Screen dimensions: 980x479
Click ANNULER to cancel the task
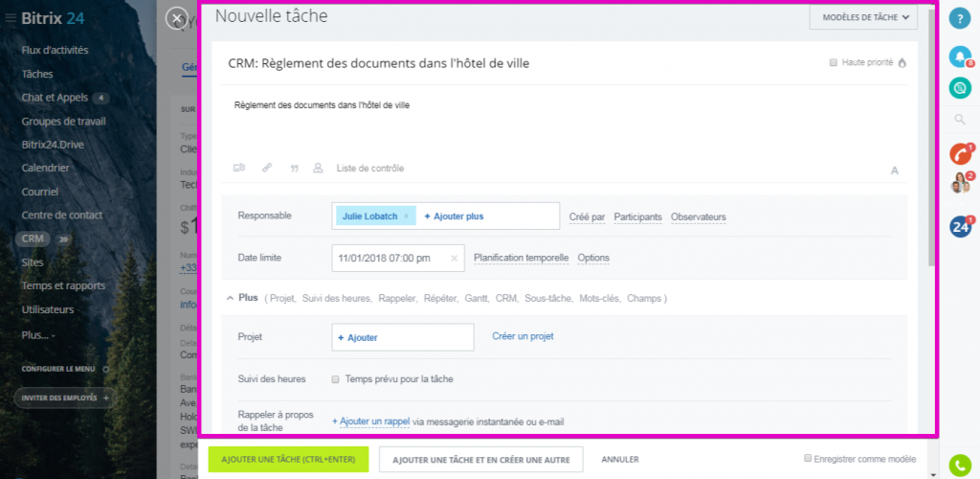(620, 459)
